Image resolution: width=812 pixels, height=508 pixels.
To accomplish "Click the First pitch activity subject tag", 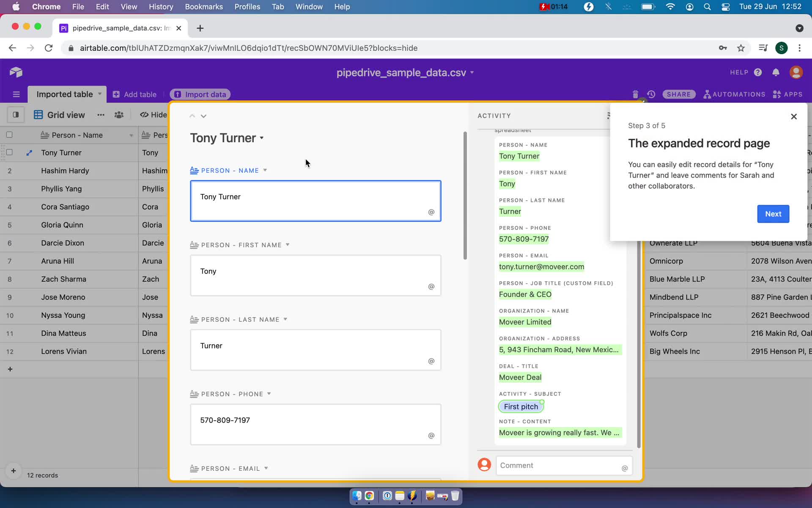I will coord(521,407).
